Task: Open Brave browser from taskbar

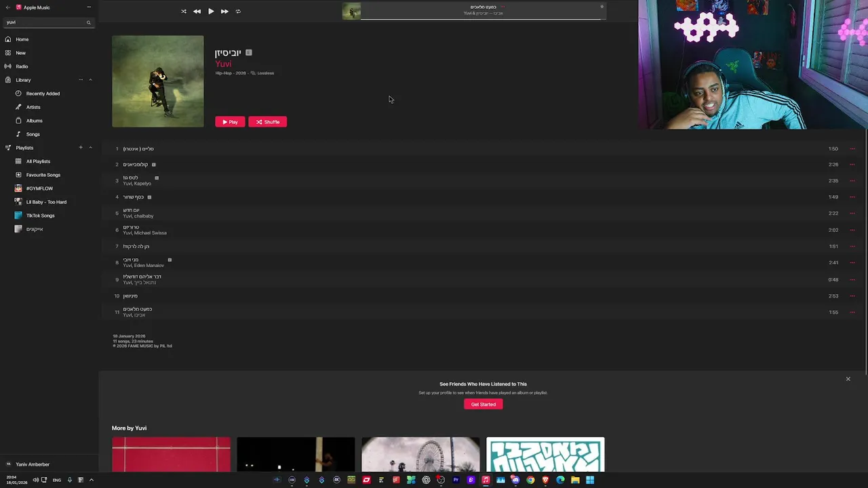Action: point(545,480)
